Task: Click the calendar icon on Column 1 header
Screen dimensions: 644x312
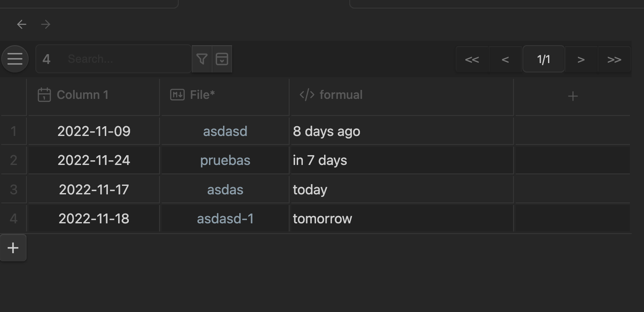Action: [44, 95]
